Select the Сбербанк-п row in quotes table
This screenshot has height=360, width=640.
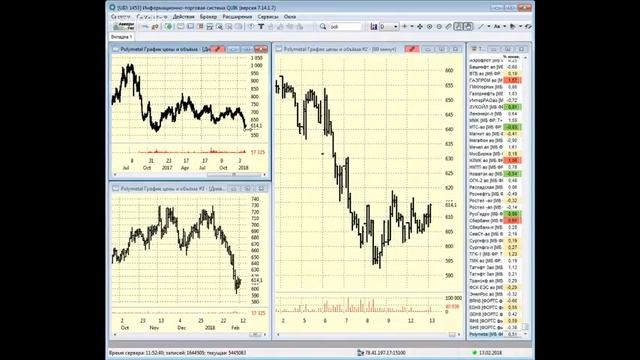tap(495, 227)
